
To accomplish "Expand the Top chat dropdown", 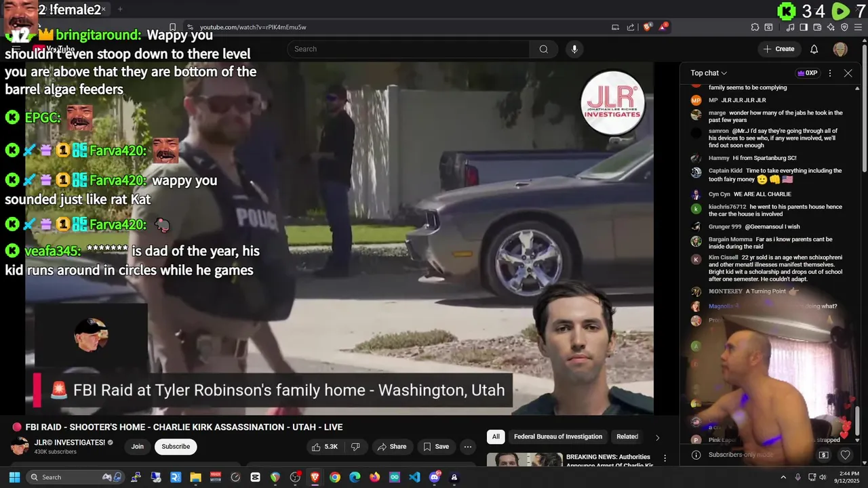I will tap(709, 73).
